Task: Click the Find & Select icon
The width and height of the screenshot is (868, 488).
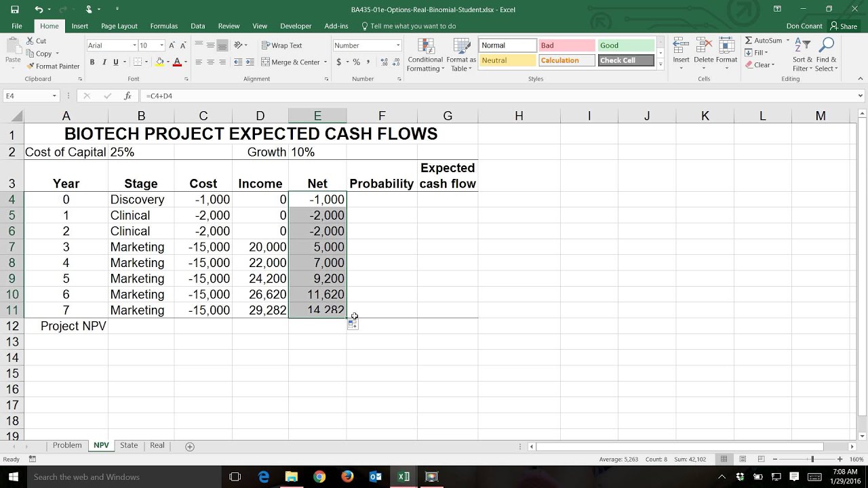Action: 826,46
